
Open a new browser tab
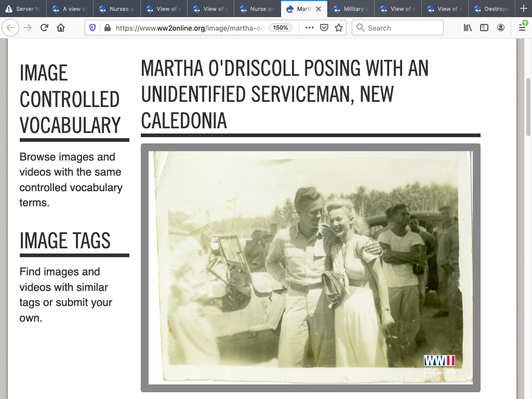click(x=523, y=9)
